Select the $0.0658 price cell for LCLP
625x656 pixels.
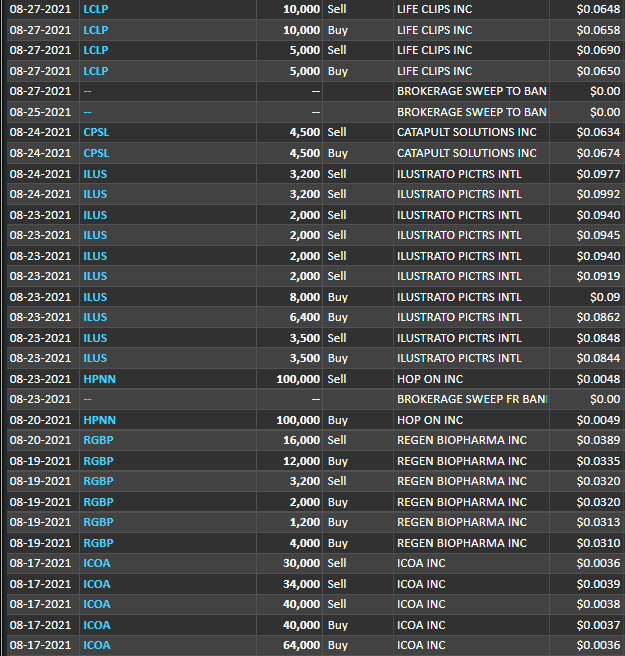coord(598,30)
